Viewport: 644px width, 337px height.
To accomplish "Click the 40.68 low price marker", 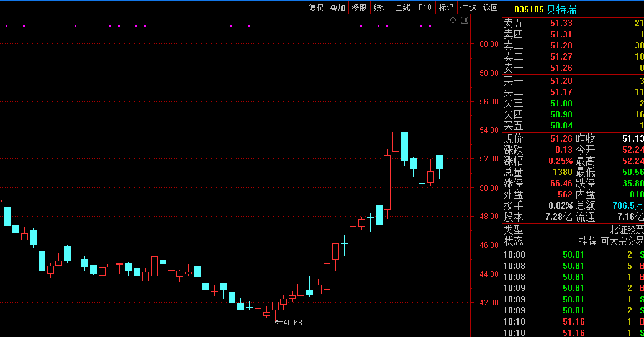I will (292, 322).
